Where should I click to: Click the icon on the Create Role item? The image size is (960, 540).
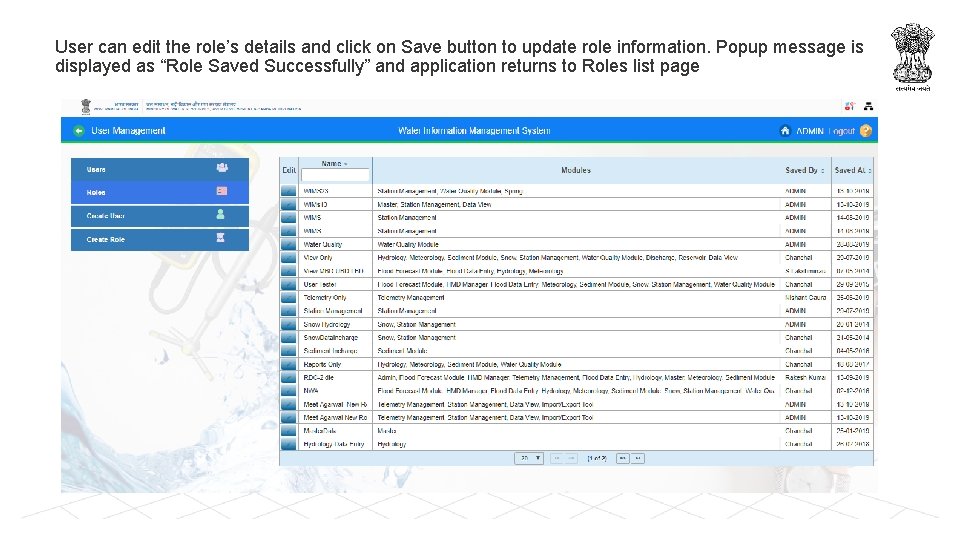coord(220,238)
